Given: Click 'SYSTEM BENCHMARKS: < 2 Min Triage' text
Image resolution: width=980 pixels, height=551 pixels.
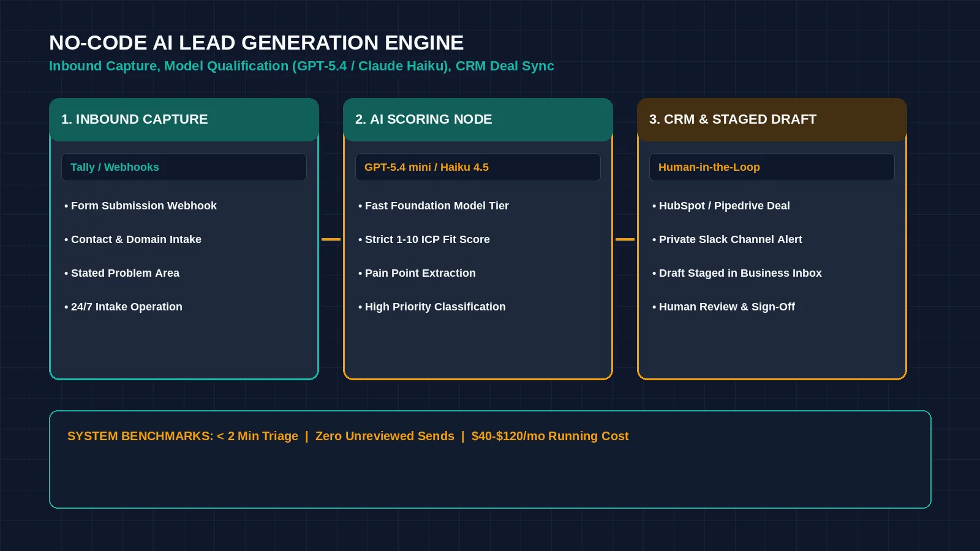Looking at the screenshot, I should pos(183,436).
